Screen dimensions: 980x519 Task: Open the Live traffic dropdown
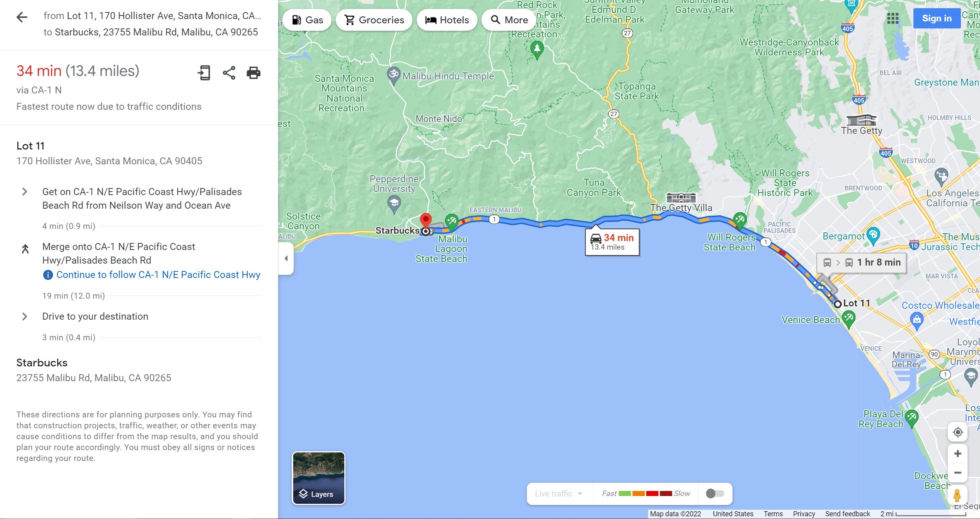coord(559,494)
